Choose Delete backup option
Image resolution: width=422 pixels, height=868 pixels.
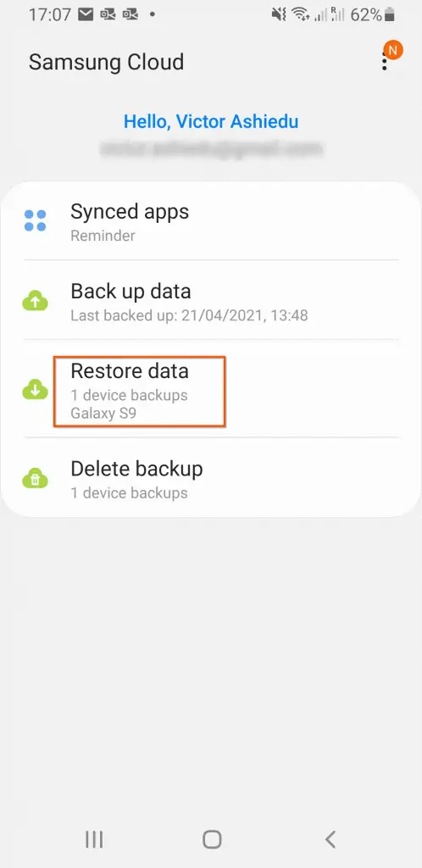tap(211, 478)
